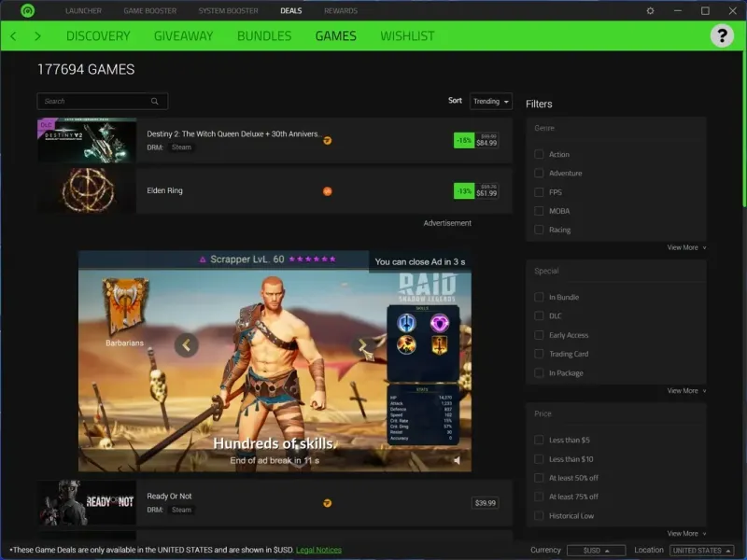Click the Elden Ring $51.99 price button

pos(476,191)
